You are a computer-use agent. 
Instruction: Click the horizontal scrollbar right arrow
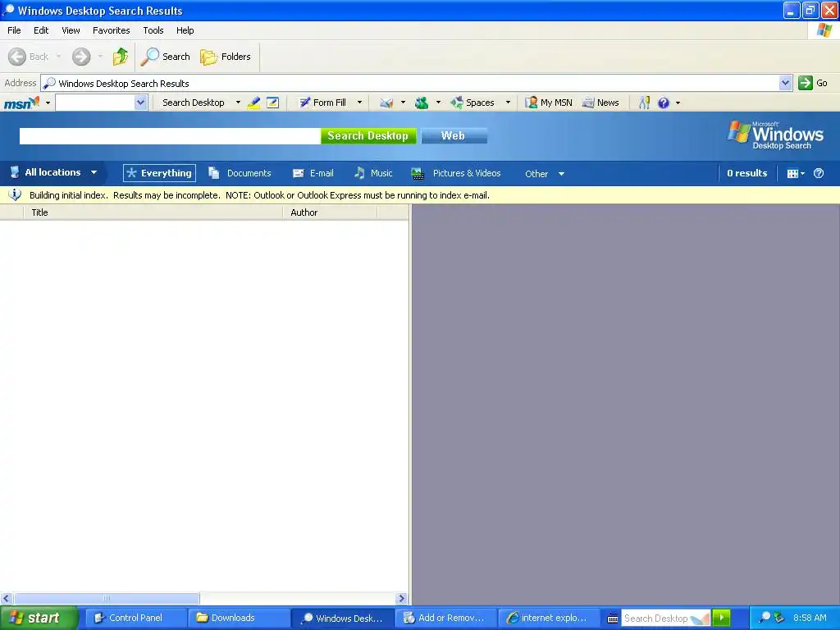click(x=401, y=598)
